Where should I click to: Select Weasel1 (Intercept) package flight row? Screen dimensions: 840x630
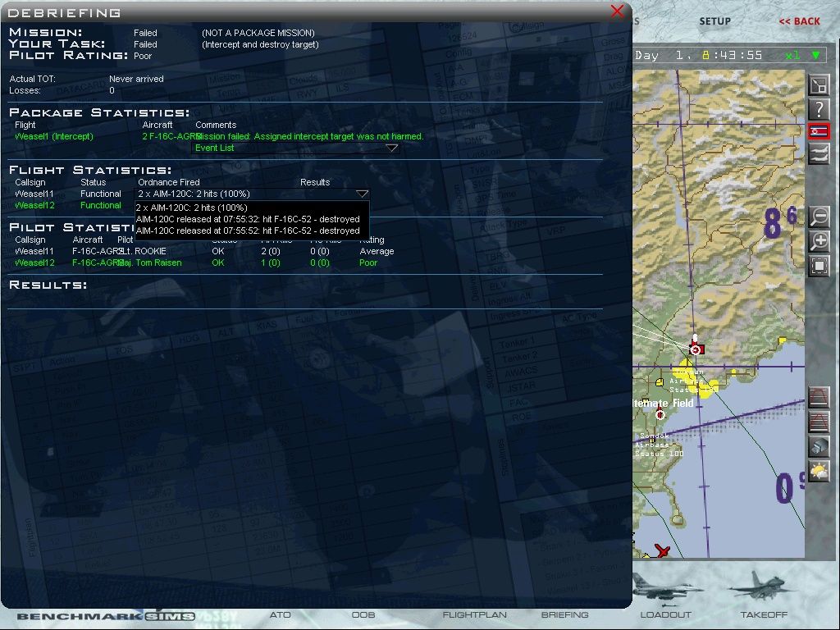point(54,136)
